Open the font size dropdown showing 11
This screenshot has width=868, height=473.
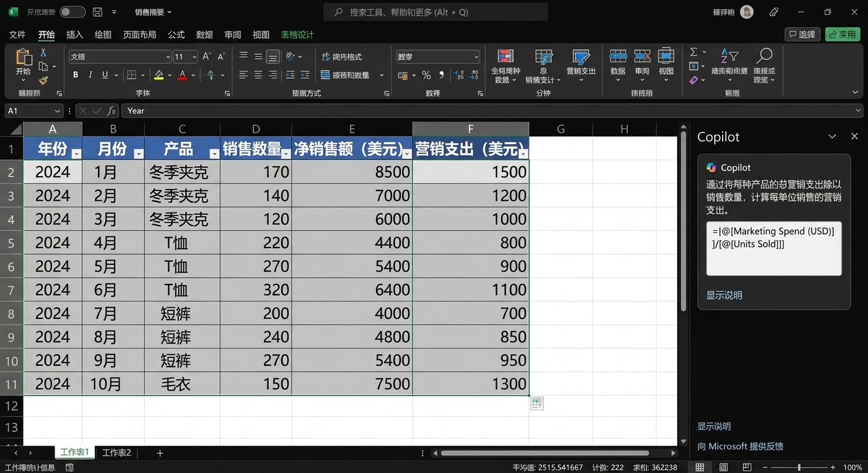tap(194, 57)
